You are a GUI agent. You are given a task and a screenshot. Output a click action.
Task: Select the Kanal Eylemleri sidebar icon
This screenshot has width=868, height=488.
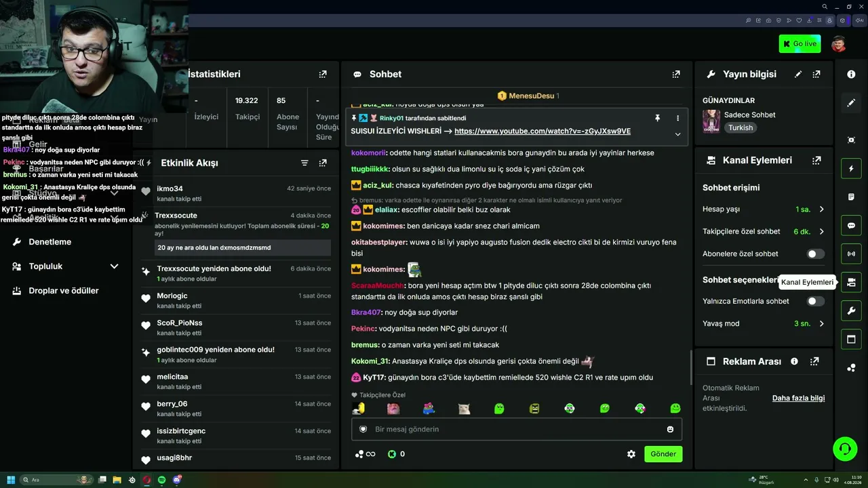(851, 282)
